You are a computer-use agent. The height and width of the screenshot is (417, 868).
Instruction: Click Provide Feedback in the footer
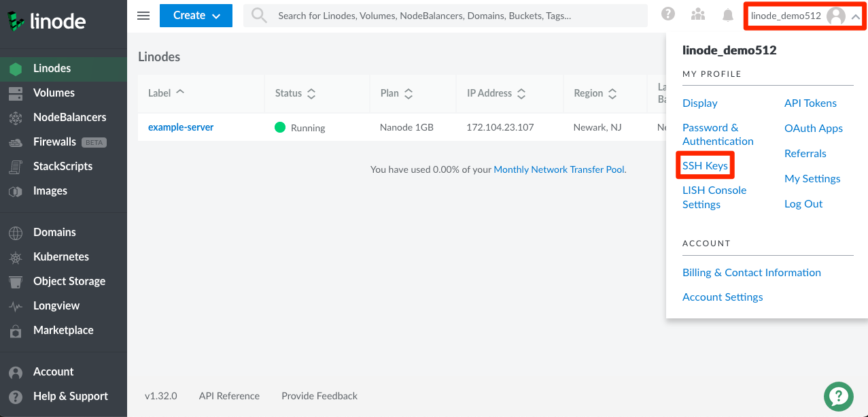319,395
